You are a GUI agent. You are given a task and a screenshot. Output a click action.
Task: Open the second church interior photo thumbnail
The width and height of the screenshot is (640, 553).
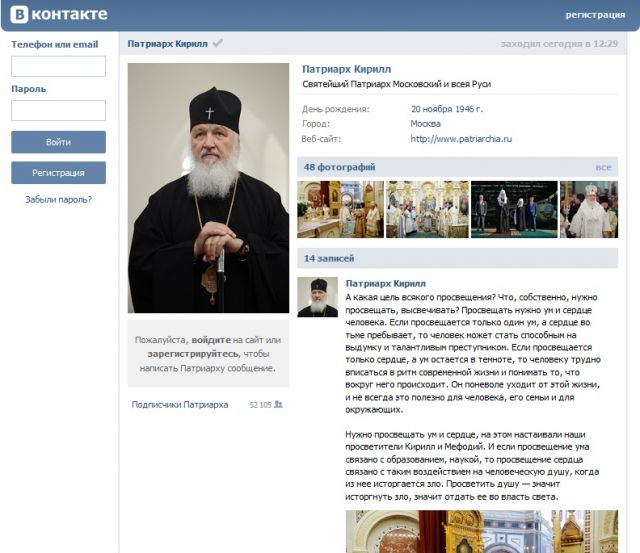427,209
